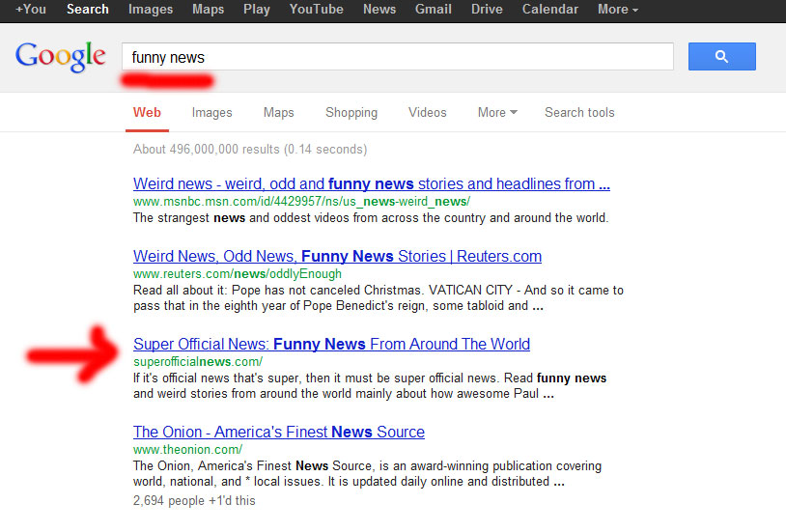Click the About 496,000,000 results text
786x532 pixels.
pos(250,150)
